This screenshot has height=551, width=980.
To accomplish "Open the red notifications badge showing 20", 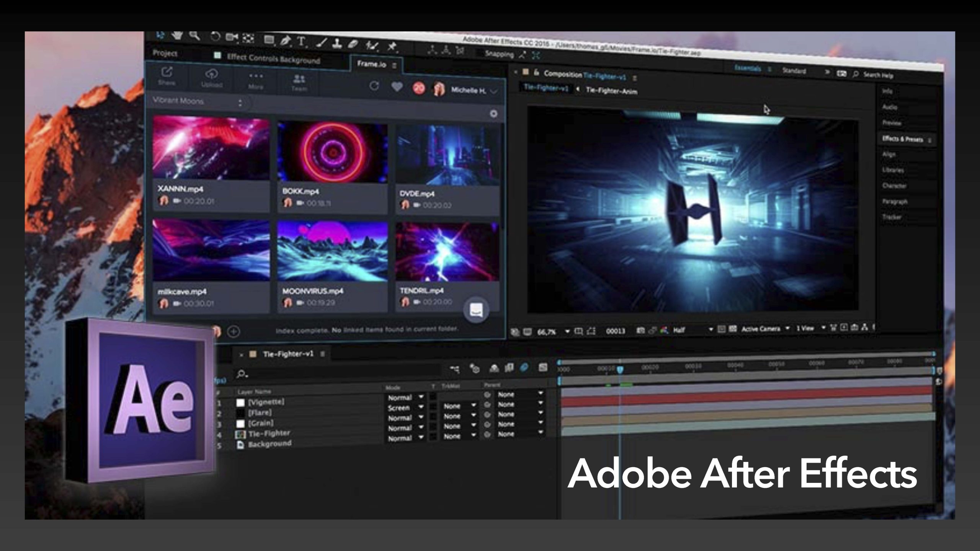I will [x=419, y=88].
